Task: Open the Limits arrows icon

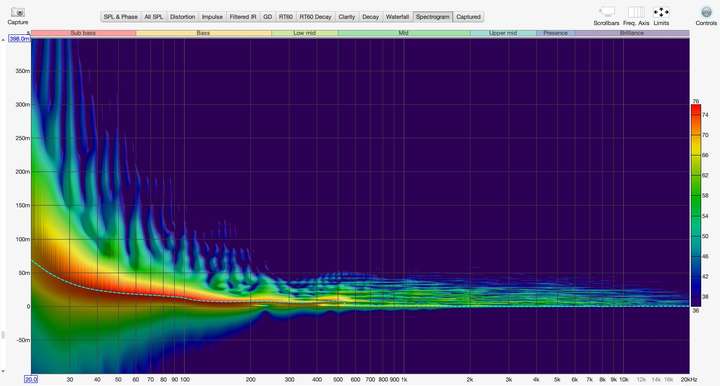Action: (661, 12)
